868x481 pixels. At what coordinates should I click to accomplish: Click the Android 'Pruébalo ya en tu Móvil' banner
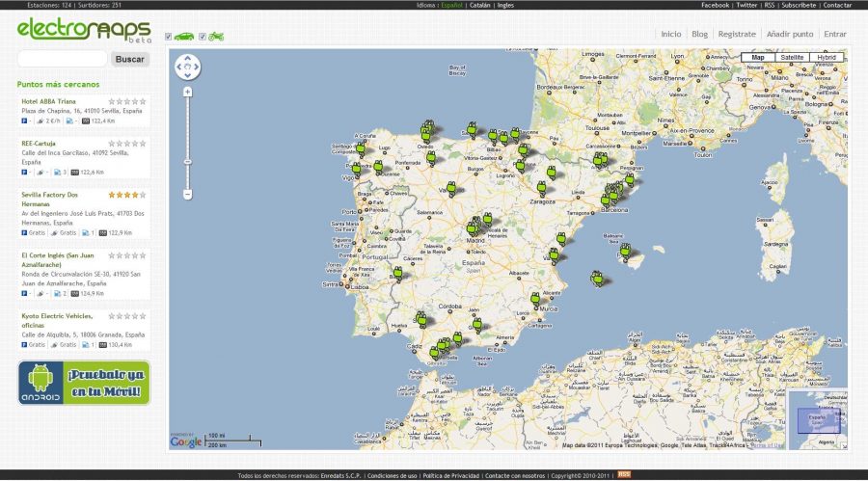(84, 383)
